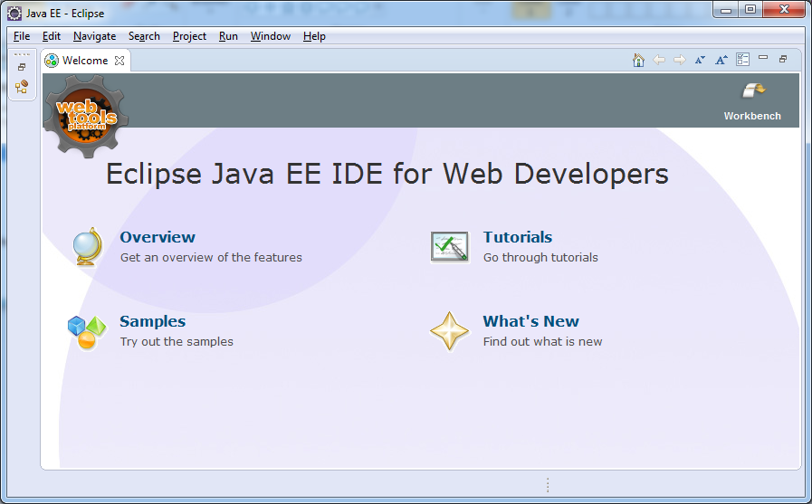Click the What's New star icon

click(450, 331)
